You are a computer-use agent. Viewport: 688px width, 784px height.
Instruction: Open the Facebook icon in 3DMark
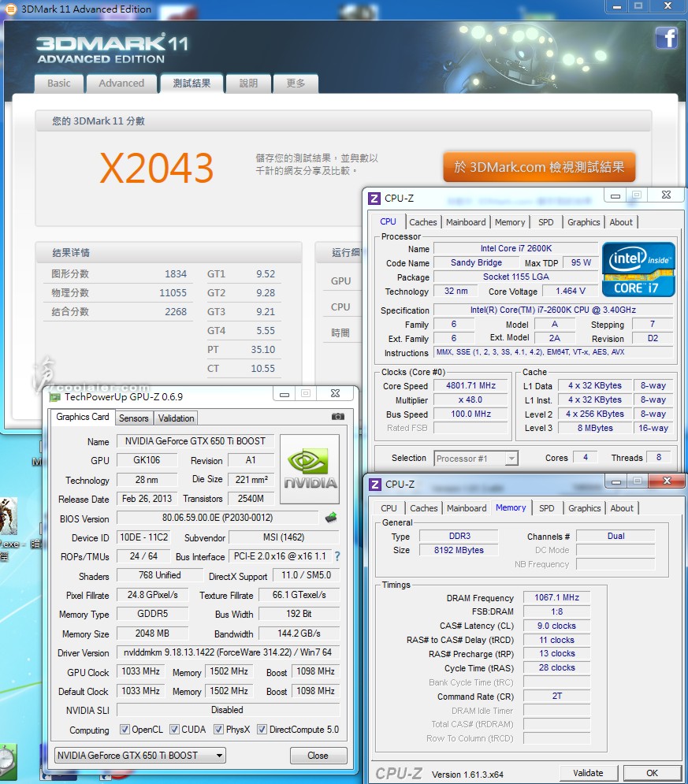click(x=667, y=38)
